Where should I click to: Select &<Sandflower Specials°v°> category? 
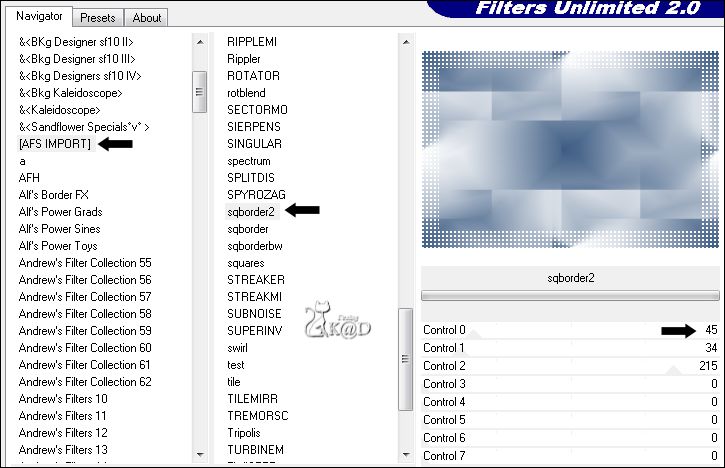(x=84, y=127)
